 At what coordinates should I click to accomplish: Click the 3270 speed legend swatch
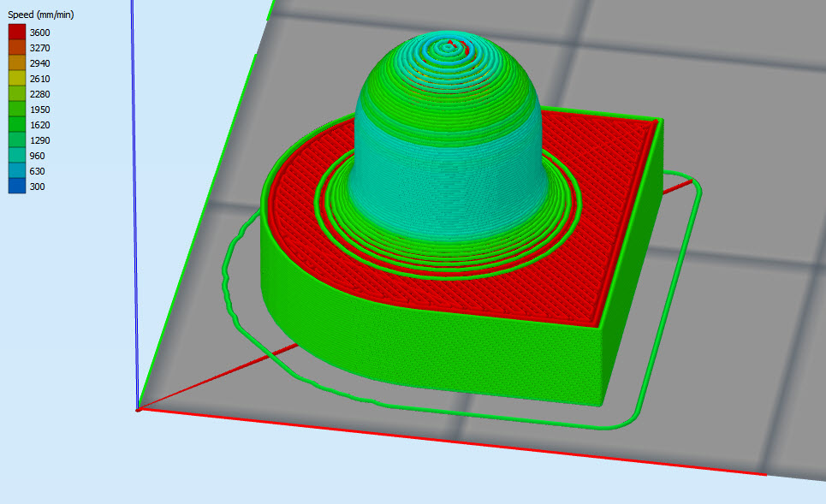pyautogui.click(x=17, y=47)
